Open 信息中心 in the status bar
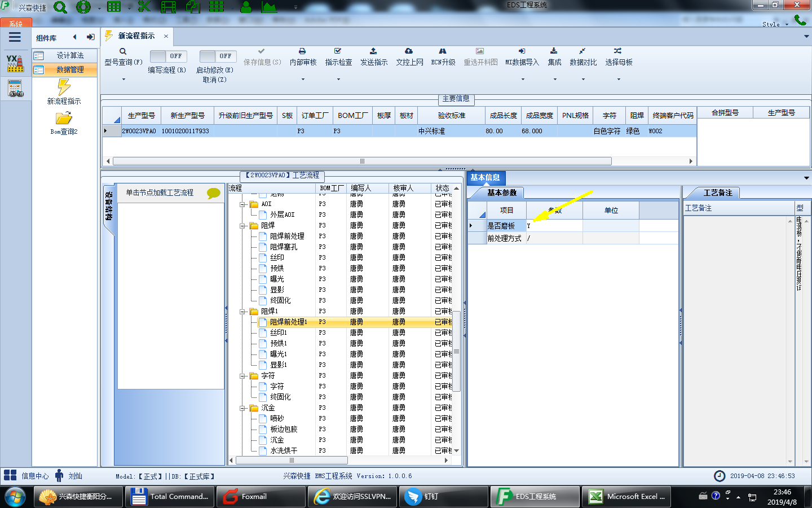The width and height of the screenshot is (812, 508). [26, 476]
